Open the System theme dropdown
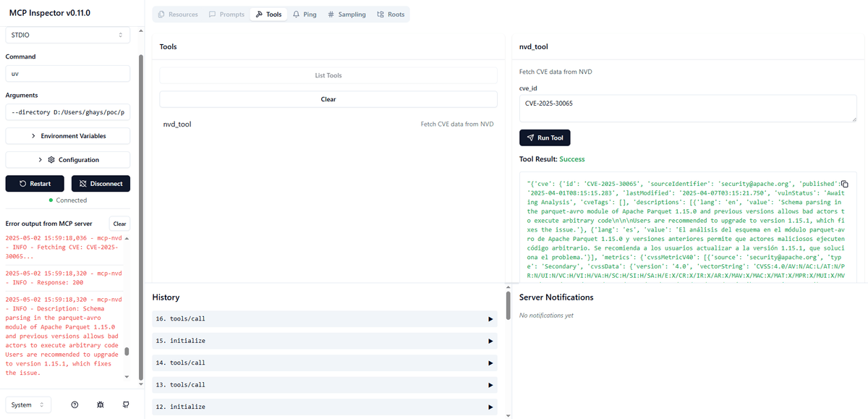The width and height of the screenshot is (868, 419). coord(28,405)
